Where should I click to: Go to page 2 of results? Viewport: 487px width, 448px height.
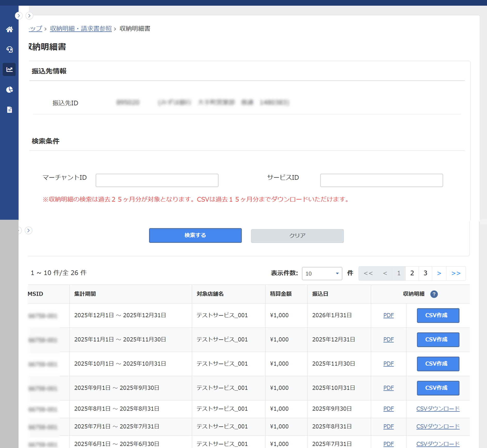click(x=412, y=273)
